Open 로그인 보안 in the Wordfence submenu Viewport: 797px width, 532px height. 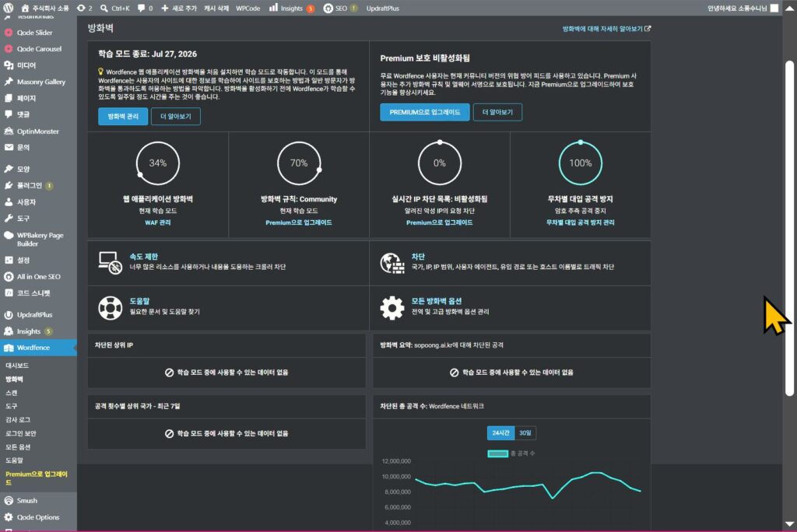point(21,433)
